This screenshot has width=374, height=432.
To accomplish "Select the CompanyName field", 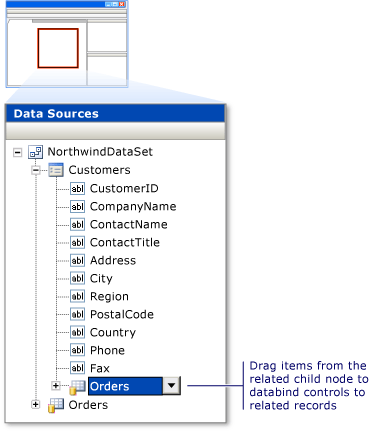I will click(133, 207).
